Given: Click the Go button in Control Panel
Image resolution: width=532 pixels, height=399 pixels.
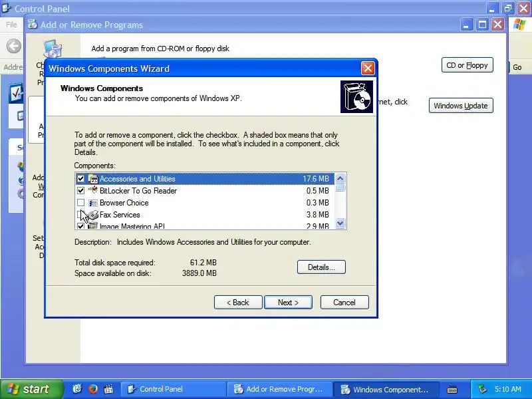Looking at the screenshot, I should coord(517,67).
